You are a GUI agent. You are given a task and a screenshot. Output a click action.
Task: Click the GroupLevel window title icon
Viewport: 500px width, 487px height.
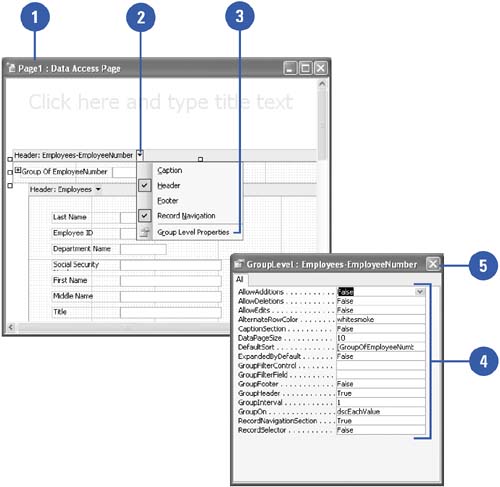point(238,264)
